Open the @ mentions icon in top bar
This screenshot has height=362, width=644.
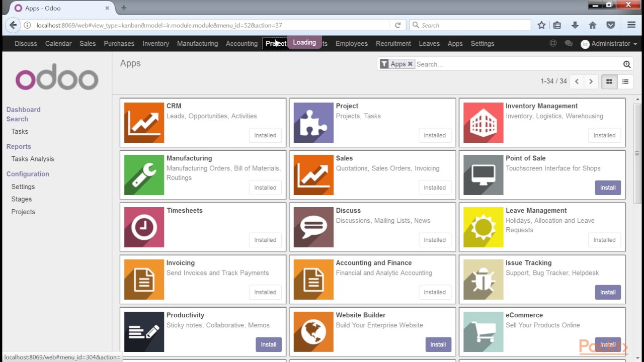[x=553, y=43]
